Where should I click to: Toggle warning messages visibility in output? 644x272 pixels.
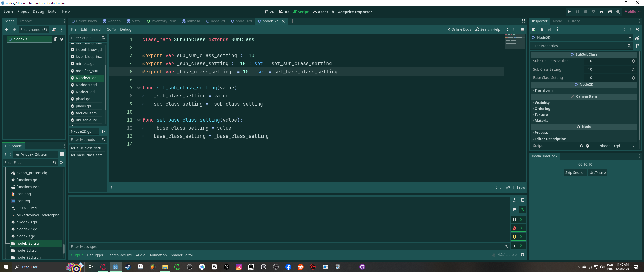pos(518,237)
